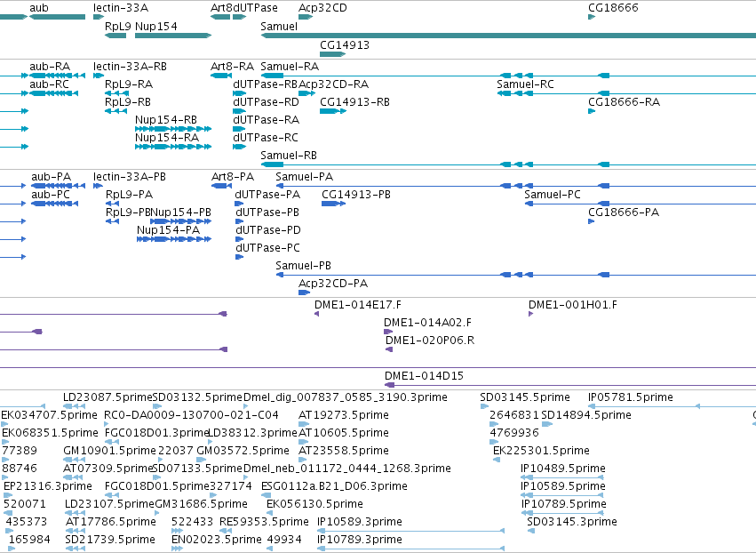Open transcript Art8-RA
Image resolution: width=756 pixels, height=553 pixels.
233,67
